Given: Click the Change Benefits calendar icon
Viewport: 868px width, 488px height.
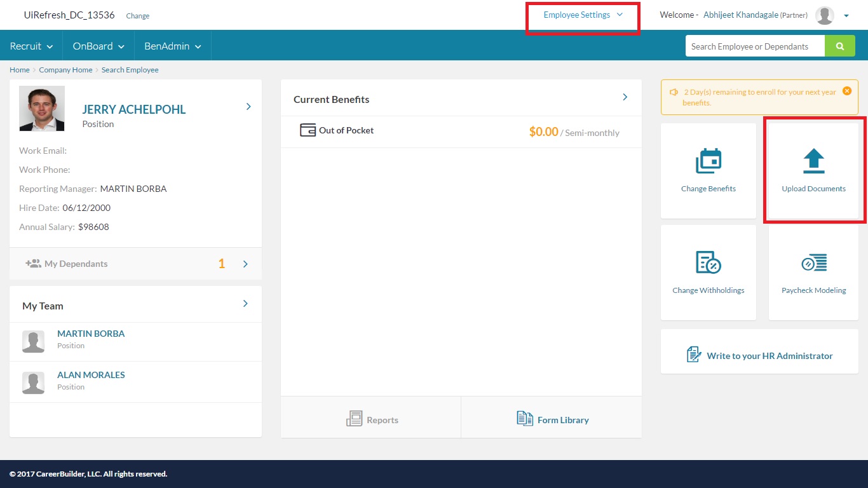Looking at the screenshot, I should pos(708,161).
